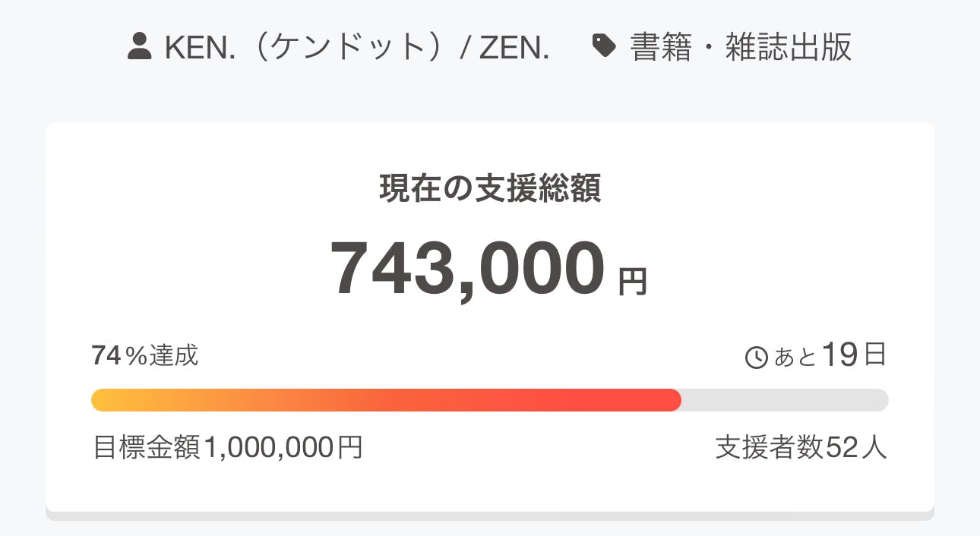Click the 達成 label text
Viewport: 980px width, 536px height.
(x=174, y=355)
